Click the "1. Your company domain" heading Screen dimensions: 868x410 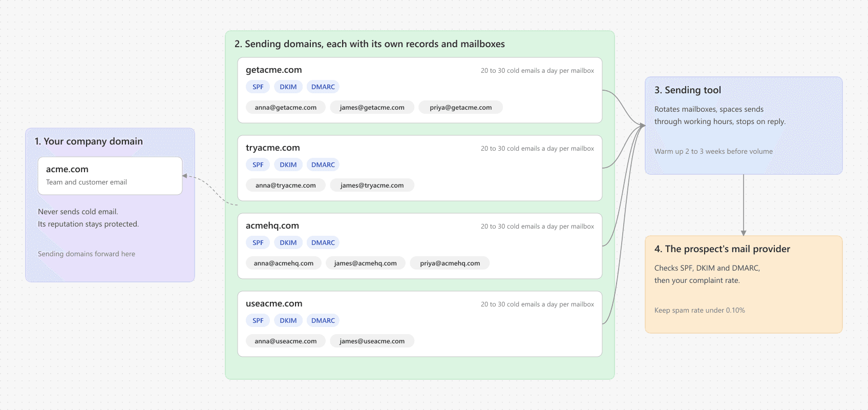click(x=89, y=141)
